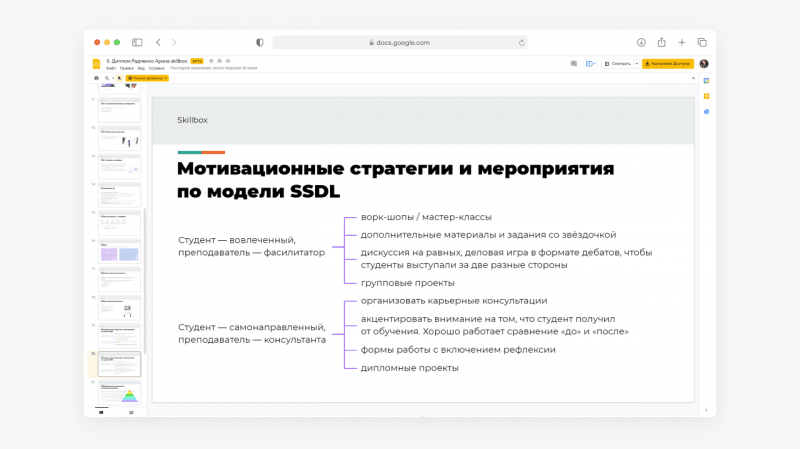Click the move to folder icon

click(x=219, y=61)
